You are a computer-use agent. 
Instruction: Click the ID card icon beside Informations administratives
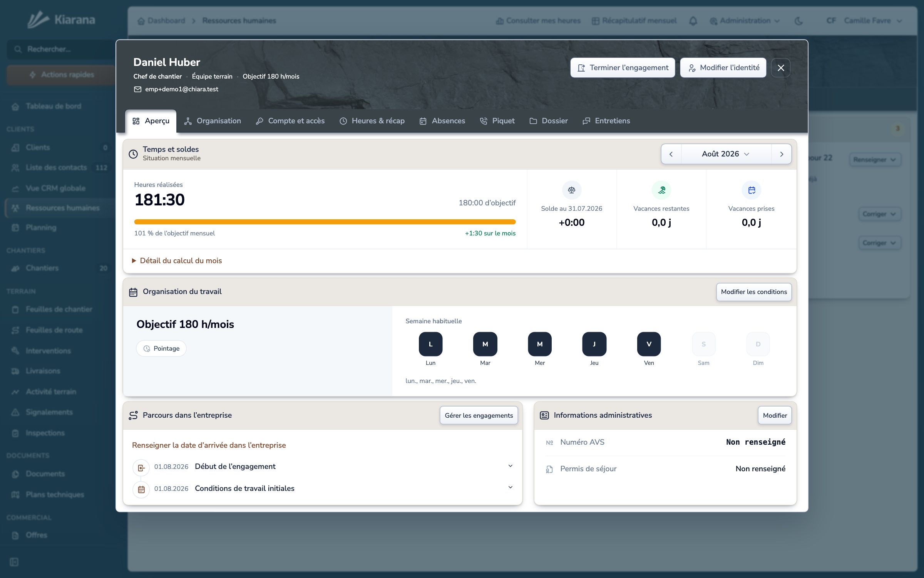tap(544, 415)
